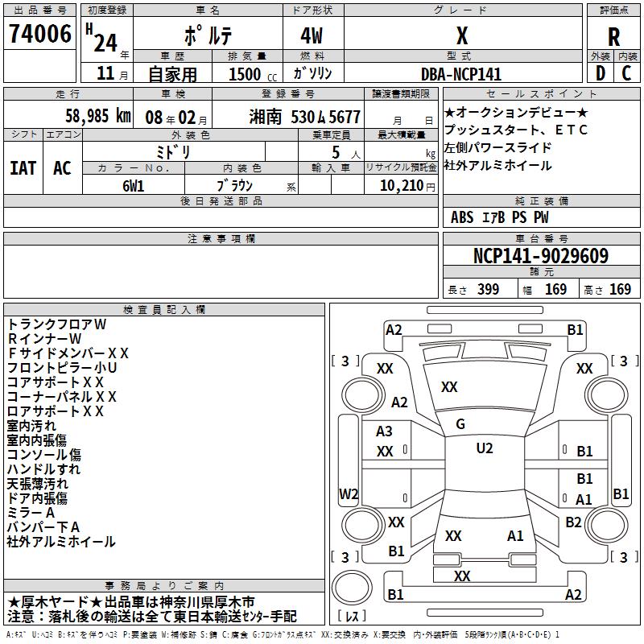The image size is (644, 644).
Task: Select the chassis number NCP141-9029609
Action: click(x=541, y=256)
